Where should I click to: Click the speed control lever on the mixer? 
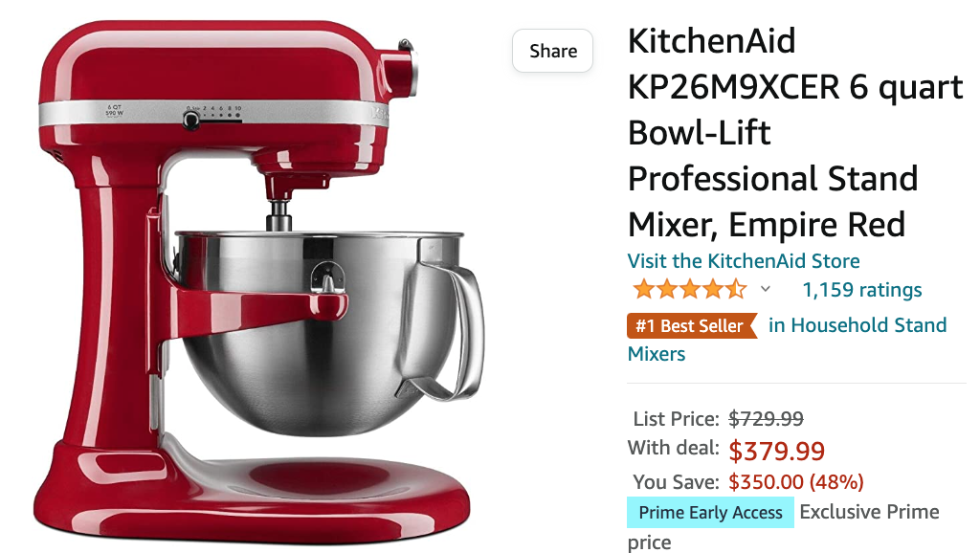[x=191, y=121]
